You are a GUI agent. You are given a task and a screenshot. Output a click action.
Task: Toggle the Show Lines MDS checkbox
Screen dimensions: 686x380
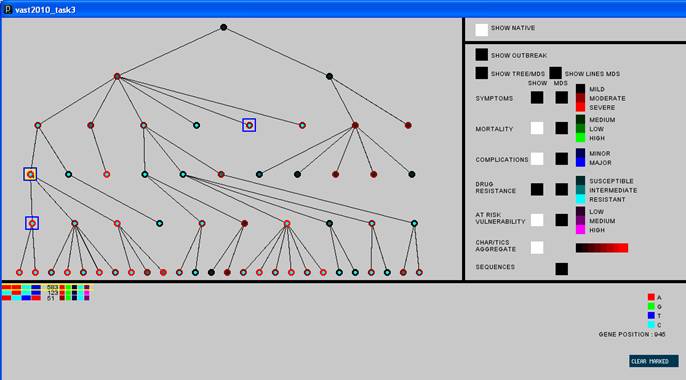click(556, 73)
